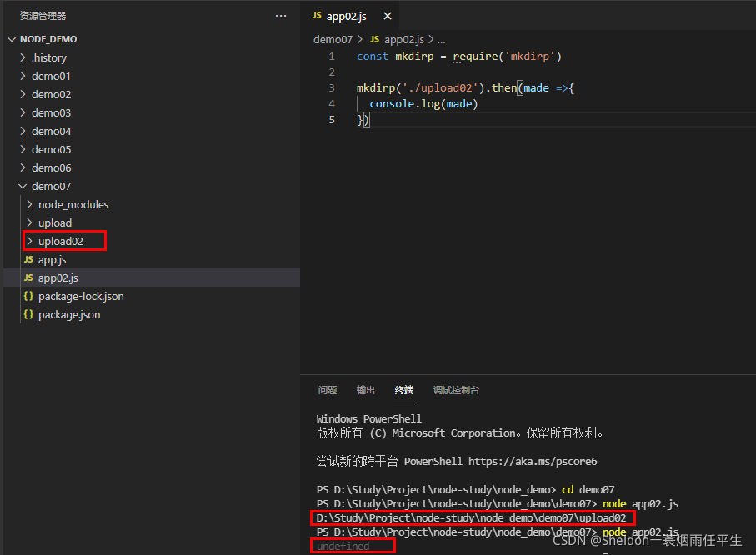Click the braces icon of package-lock.json
Screen dimensions: 756x555
[x=28, y=296]
